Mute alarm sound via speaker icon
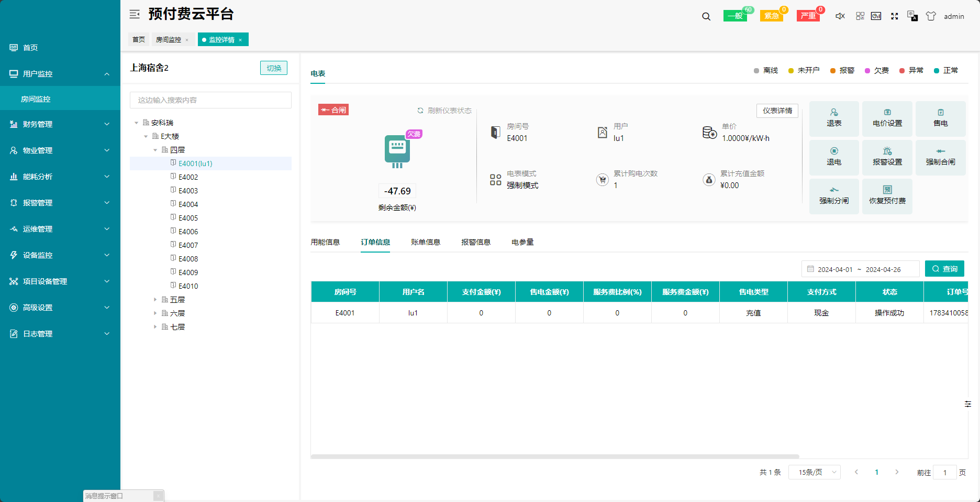 click(840, 16)
